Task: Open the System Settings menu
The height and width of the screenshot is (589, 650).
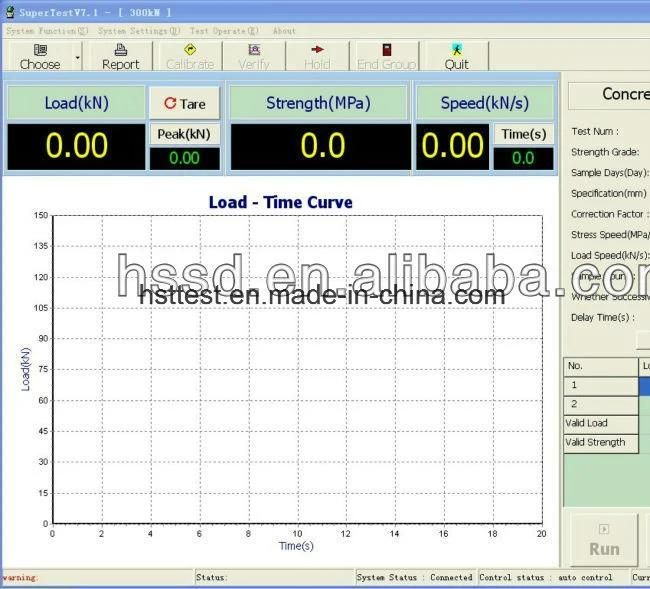Action: click(139, 31)
